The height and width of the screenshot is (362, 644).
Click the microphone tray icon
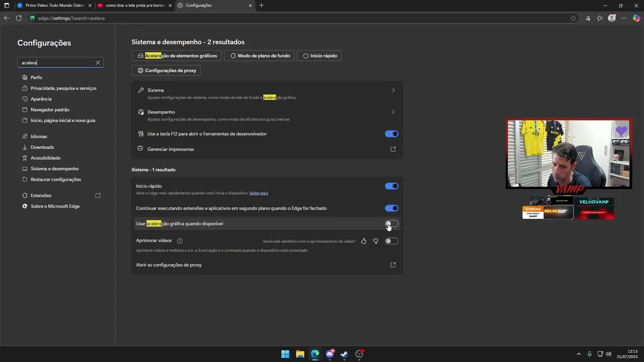(590, 354)
